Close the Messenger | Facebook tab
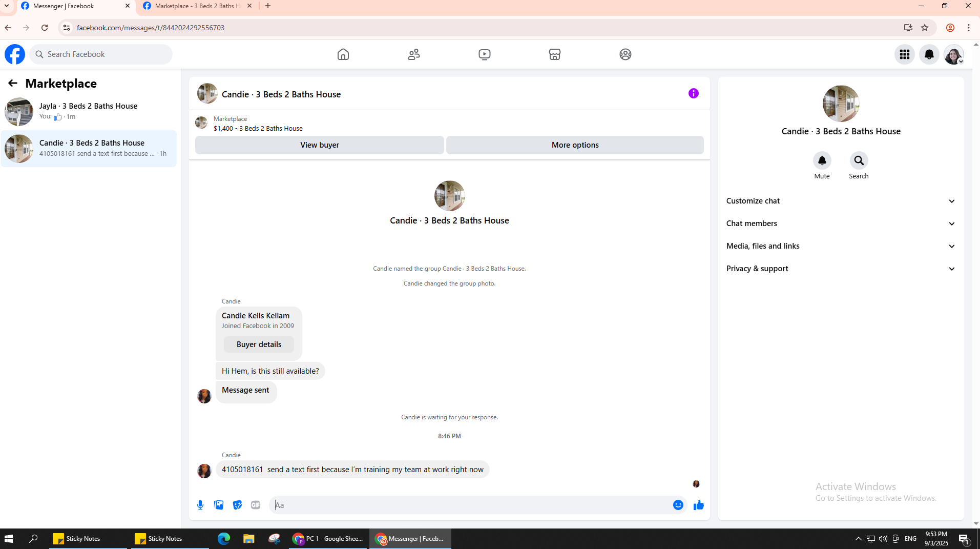The width and height of the screenshot is (980, 549). [x=128, y=6]
